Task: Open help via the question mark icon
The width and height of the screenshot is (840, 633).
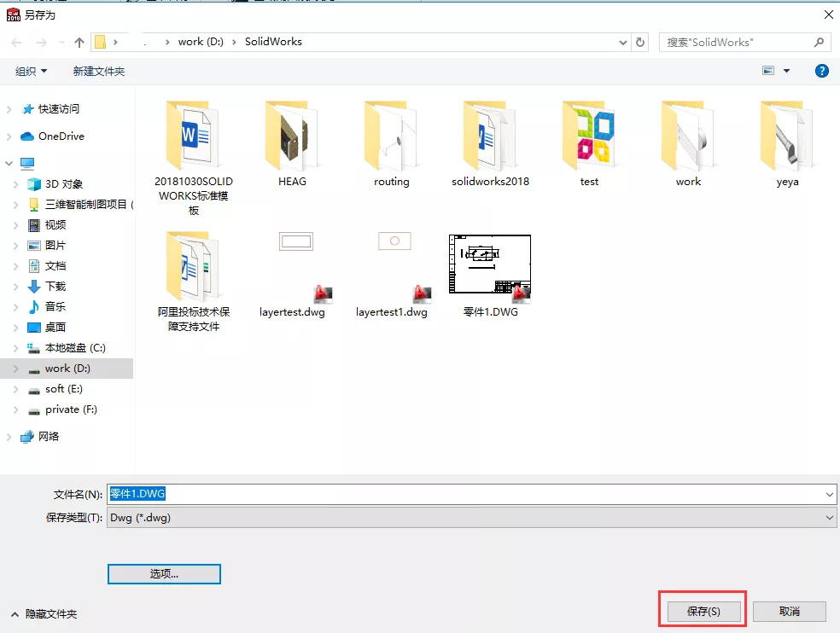Action: tap(820, 71)
